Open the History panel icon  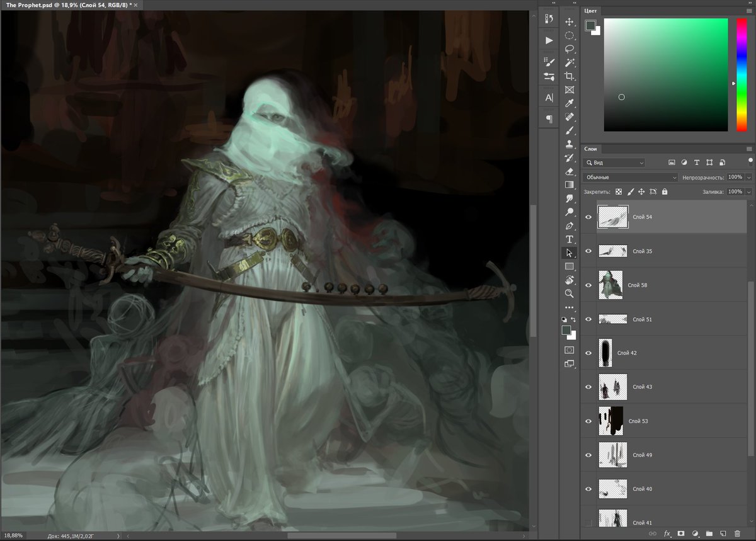click(x=549, y=19)
